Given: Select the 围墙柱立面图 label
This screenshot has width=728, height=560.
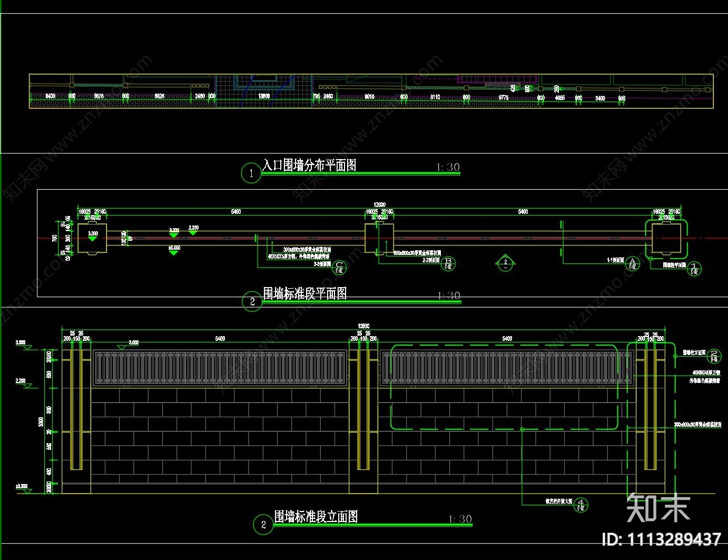Looking at the screenshot, I should pyautogui.click(x=694, y=352).
